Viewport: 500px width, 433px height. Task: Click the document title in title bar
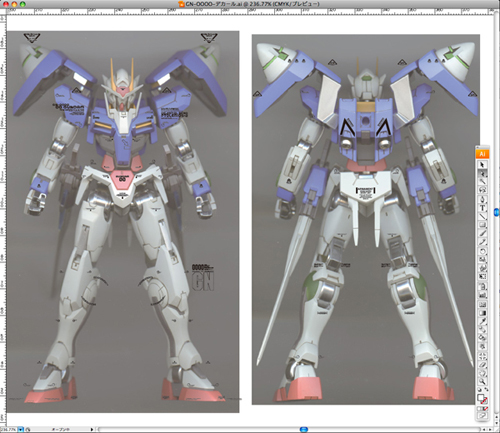(x=253, y=4)
